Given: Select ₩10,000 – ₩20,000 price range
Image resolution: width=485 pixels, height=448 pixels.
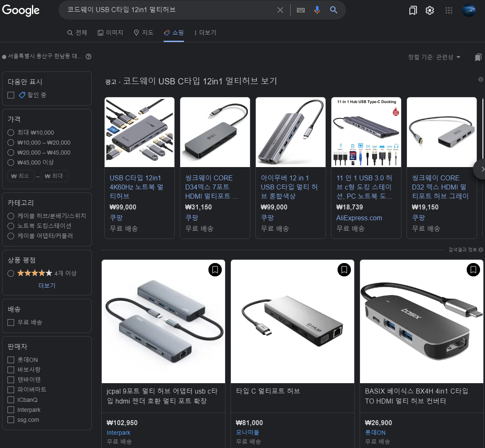Looking at the screenshot, I should (x=11, y=143).
